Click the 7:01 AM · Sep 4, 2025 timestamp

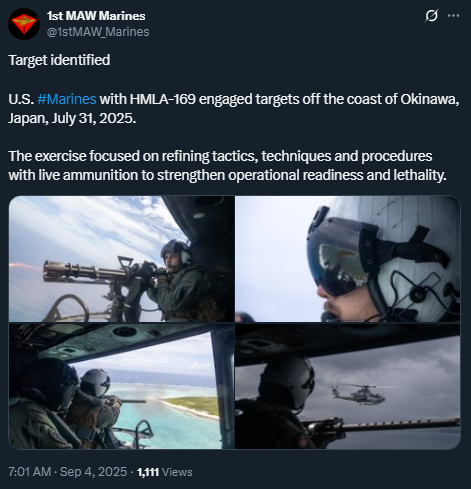click(67, 472)
